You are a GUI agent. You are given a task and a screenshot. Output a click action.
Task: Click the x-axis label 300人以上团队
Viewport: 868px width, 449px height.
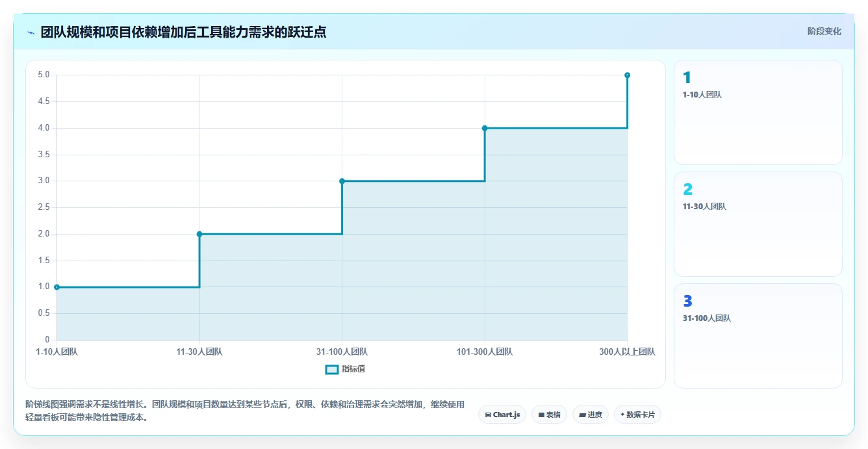click(x=627, y=352)
